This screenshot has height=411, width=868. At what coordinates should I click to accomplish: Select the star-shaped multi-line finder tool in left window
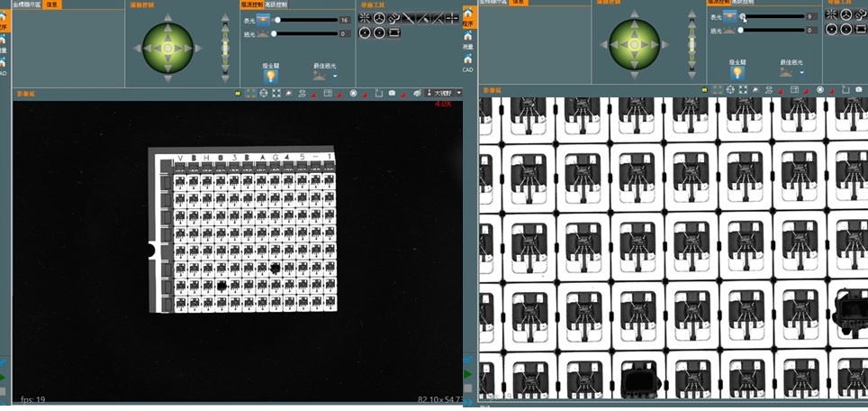point(365,18)
